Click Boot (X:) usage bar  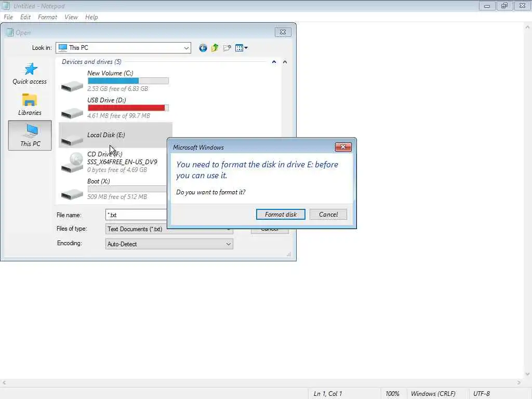(x=127, y=189)
